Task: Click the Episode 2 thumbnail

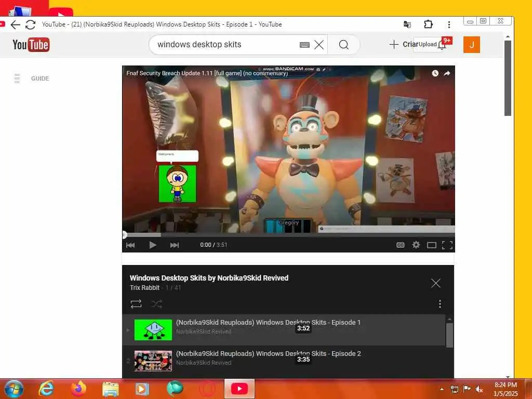Action: pos(153,361)
